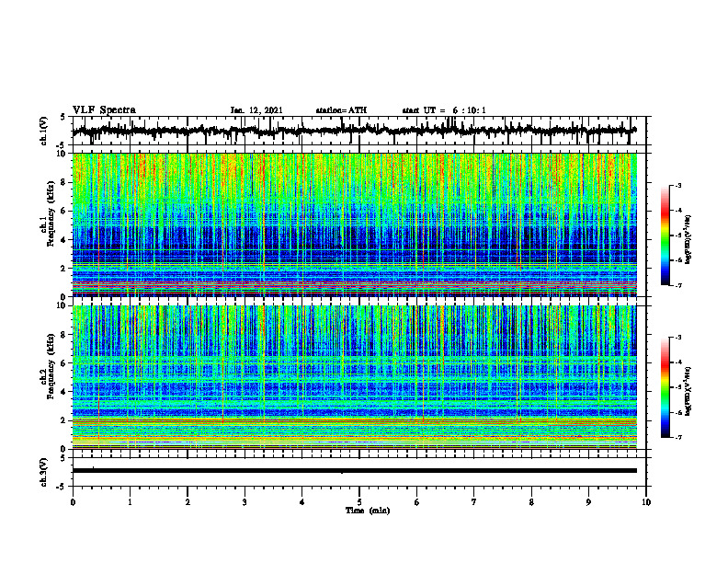Click time axis tick label "1"
Screen dimensions: 728x563
pos(130,502)
